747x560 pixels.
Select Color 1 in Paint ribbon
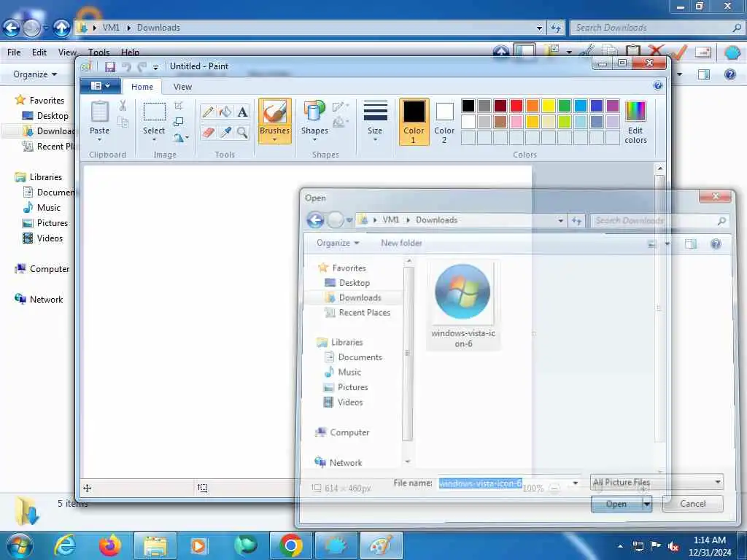[x=414, y=122]
